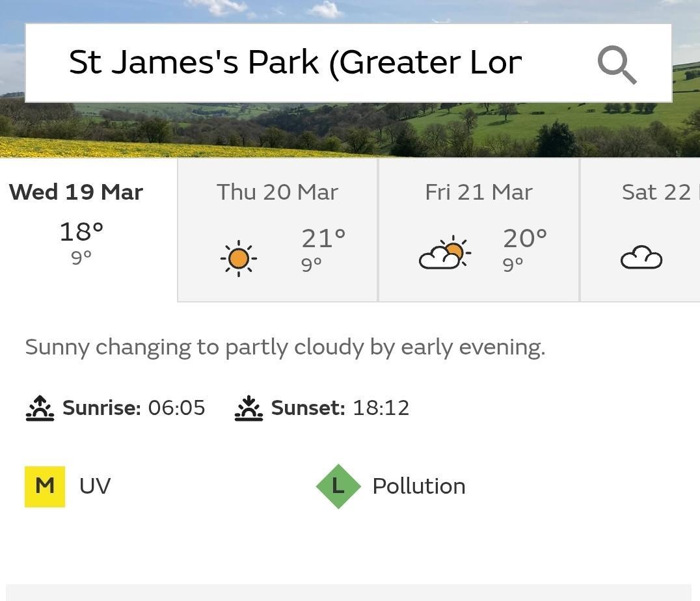700x601 pixels.
Task: Click the sunset icon
Action: tap(249, 408)
